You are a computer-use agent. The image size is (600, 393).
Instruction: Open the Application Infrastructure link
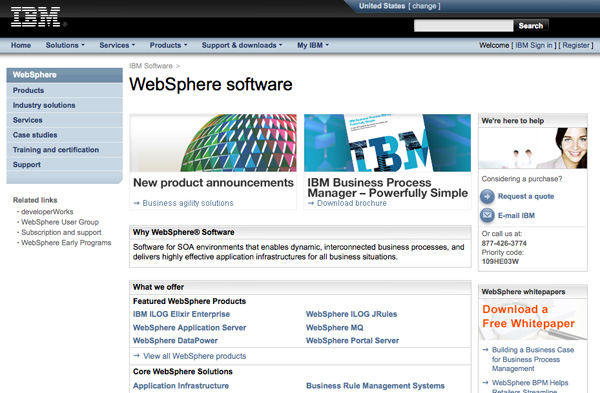point(181,386)
